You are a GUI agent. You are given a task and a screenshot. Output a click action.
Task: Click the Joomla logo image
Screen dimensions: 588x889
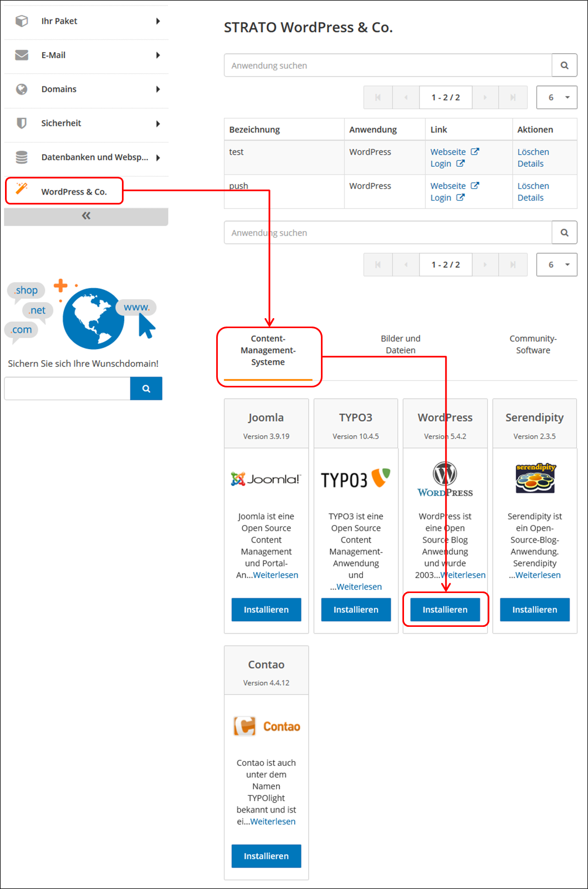(266, 479)
